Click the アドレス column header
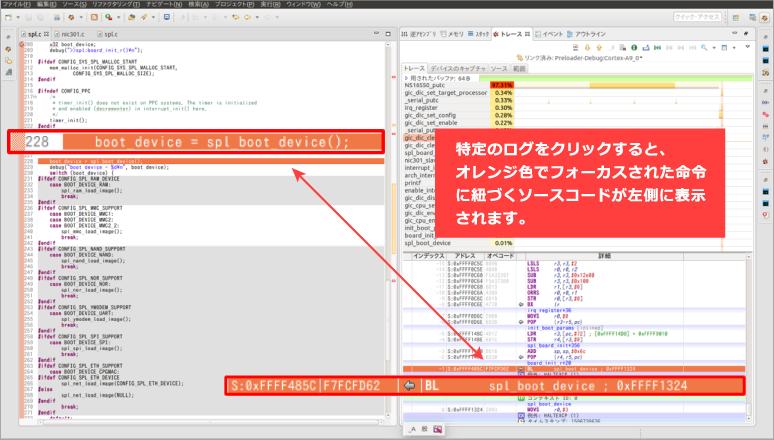 [x=465, y=256]
